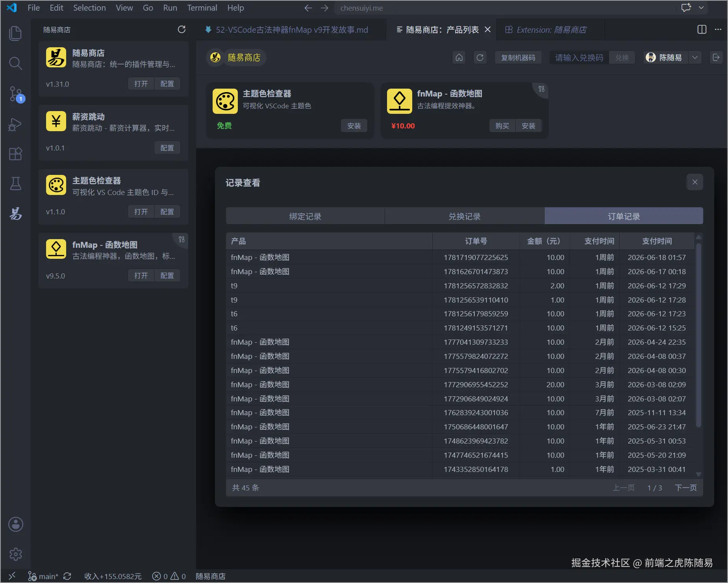This screenshot has height=583, width=728.
Task: Click fnMap product card corner icon
Action: [542, 89]
